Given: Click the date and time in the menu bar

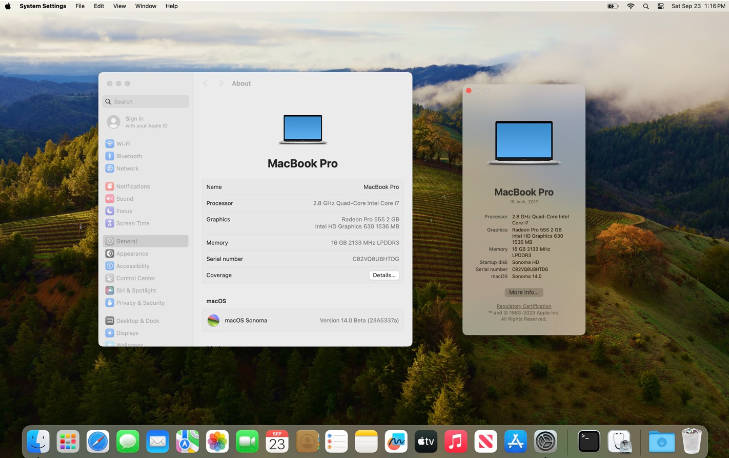Looking at the screenshot, I should tap(698, 6).
